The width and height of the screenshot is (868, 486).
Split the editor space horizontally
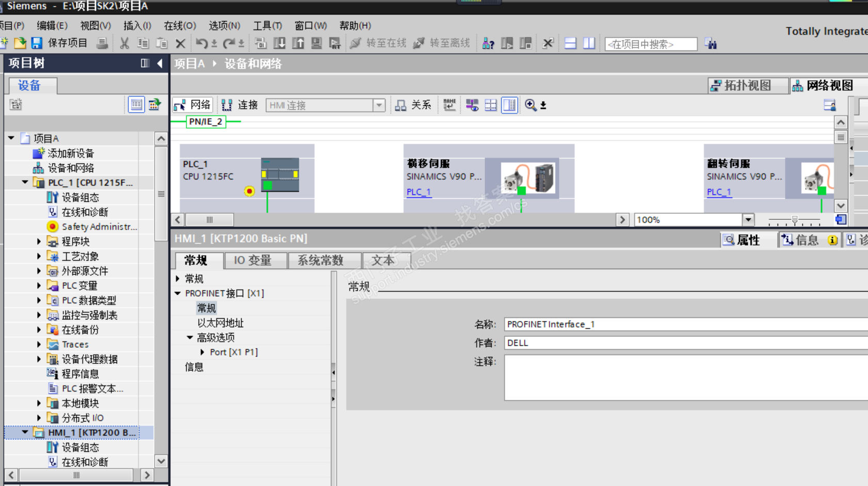(x=570, y=43)
